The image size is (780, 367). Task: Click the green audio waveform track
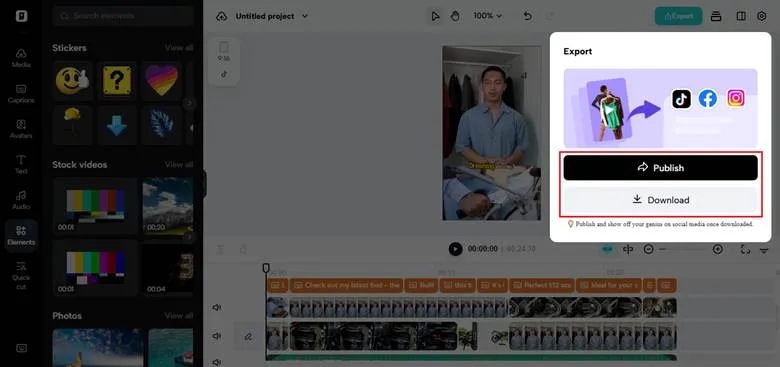coord(471,357)
